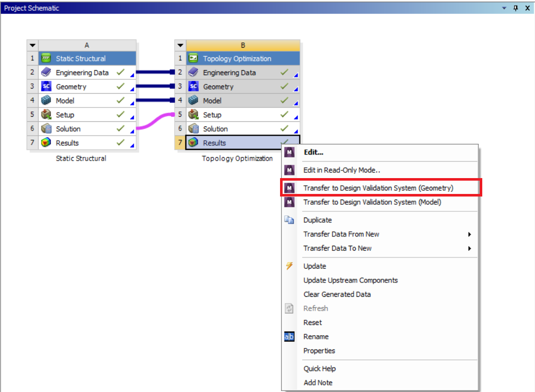Click blue corner triangle of A Results

tap(132, 146)
